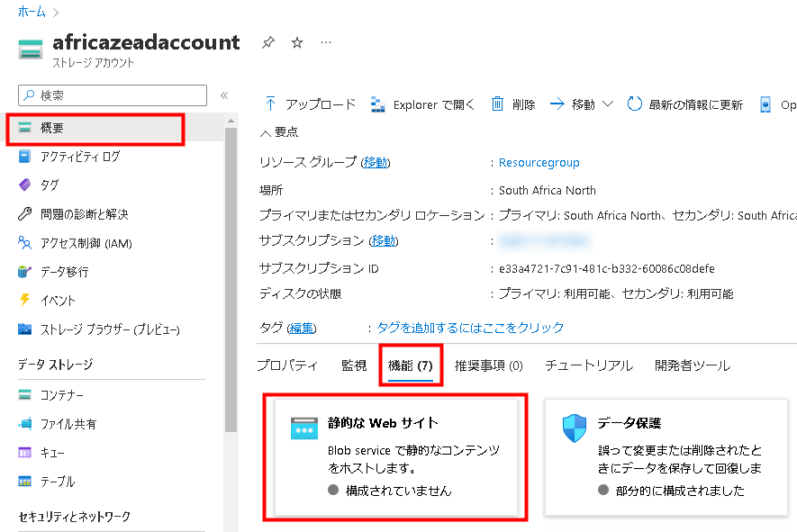Switch to the プロパティ tab
The image size is (797, 532).
[287, 365]
